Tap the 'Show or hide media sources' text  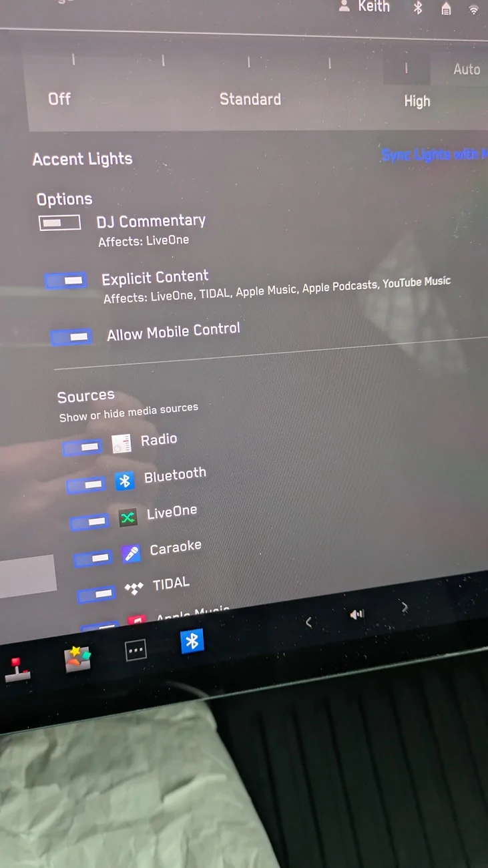(128, 413)
